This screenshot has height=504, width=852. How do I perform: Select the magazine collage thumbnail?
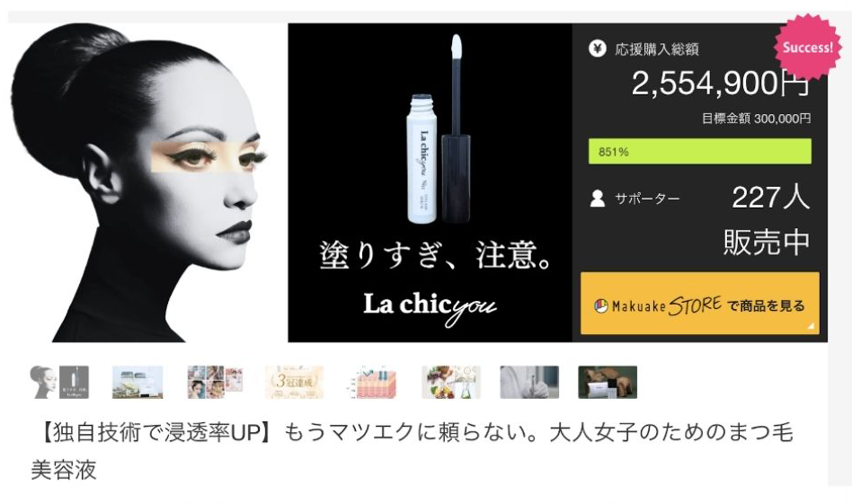215,383
